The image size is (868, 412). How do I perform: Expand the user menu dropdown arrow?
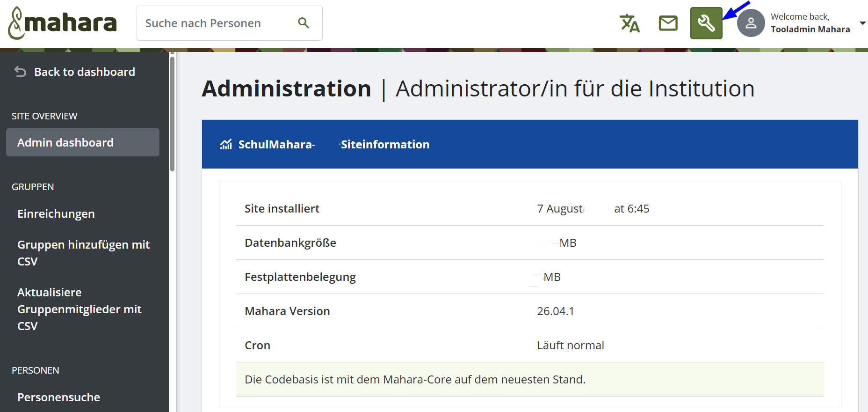pyautogui.click(x=862, y=23)
